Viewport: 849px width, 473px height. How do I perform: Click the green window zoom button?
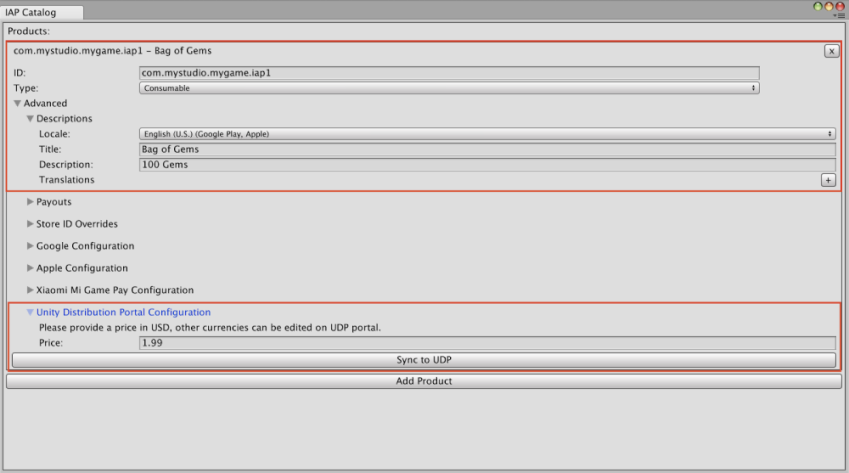click(x=818, y=6)
